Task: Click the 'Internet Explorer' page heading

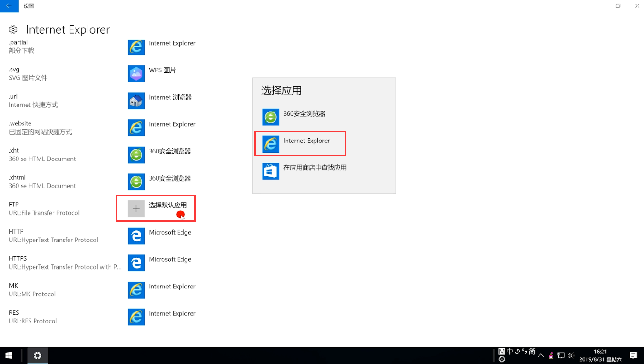Action: click(68, 29)
